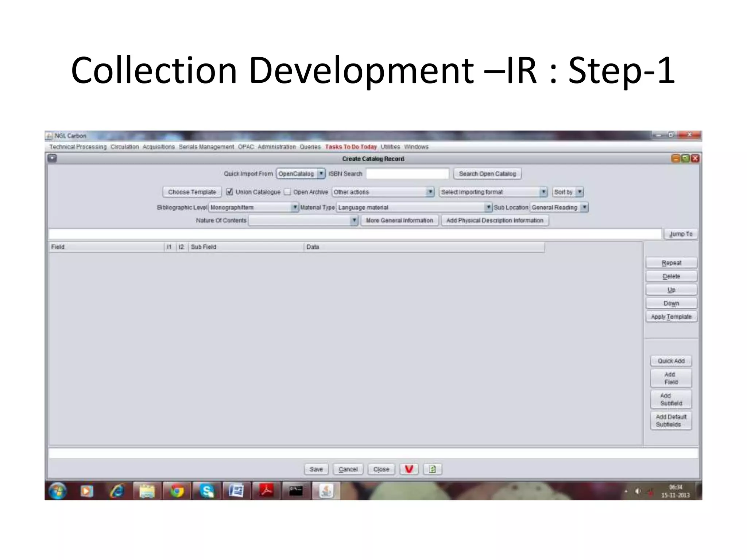Open Google Chrome from taskbar

click(177, 491)
